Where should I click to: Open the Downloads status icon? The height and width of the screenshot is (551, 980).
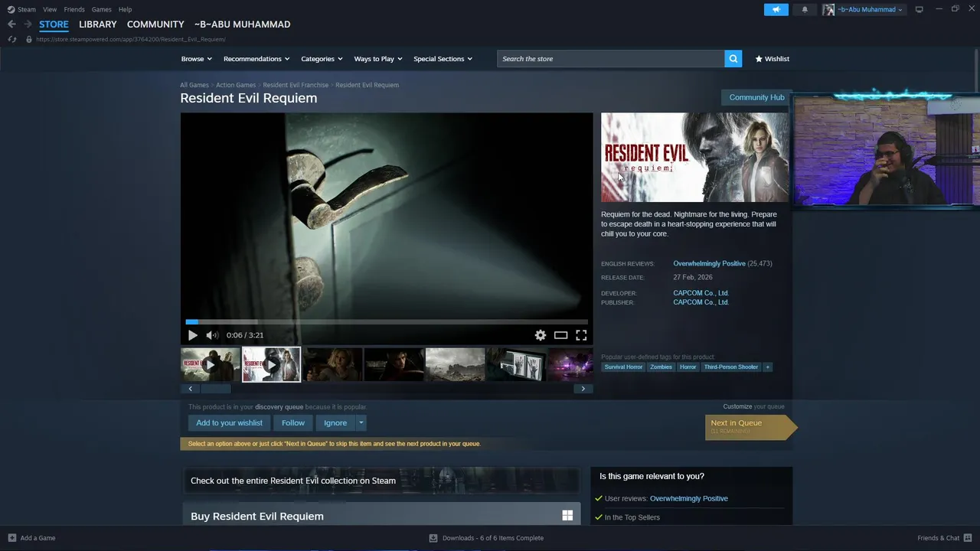tap(433, 538)
